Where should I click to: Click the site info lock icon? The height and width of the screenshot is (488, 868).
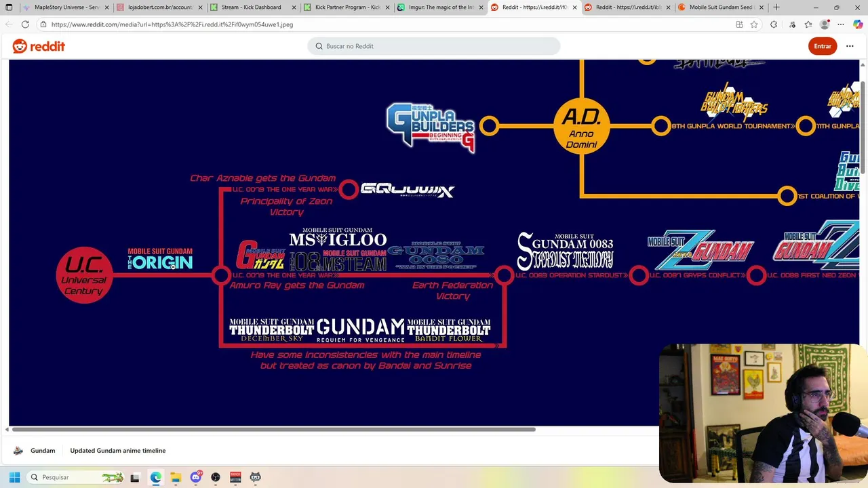(x=43, y=24)
